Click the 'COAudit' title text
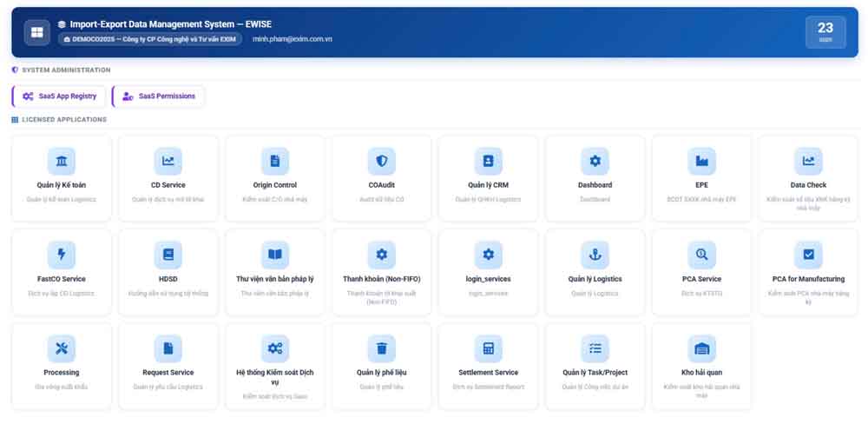 pyautogui.click(x=381, y=185)
